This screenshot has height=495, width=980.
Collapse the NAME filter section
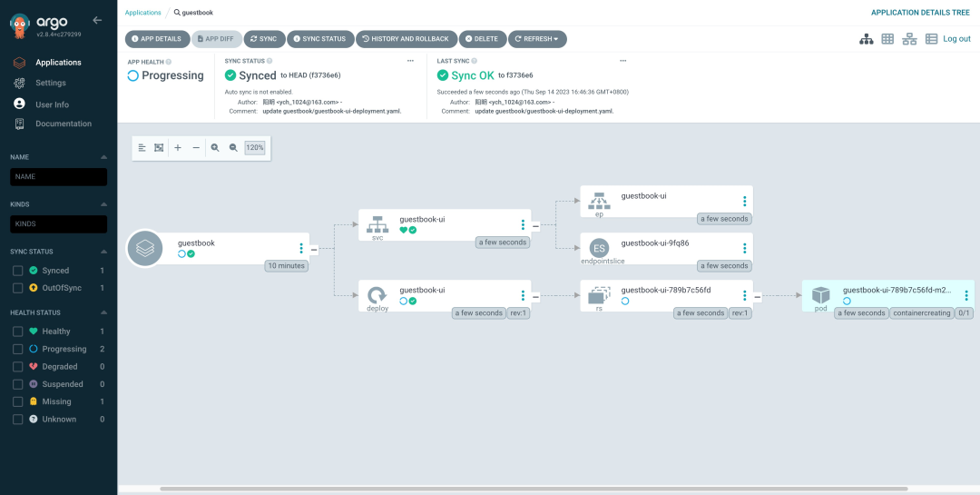(x=103, y=157)
